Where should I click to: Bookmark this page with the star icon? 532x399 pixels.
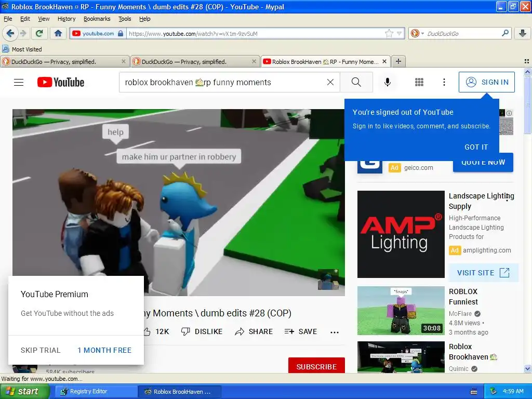(x=389, y=33)
